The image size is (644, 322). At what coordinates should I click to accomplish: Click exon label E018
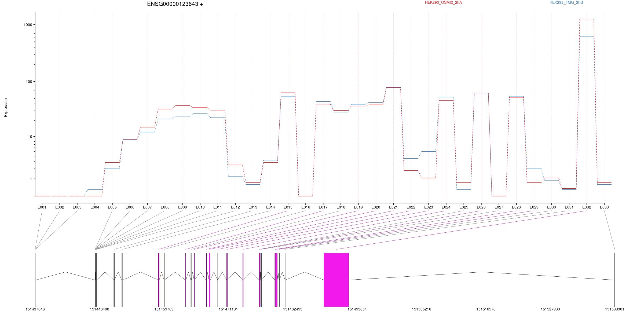coord(341,207)
